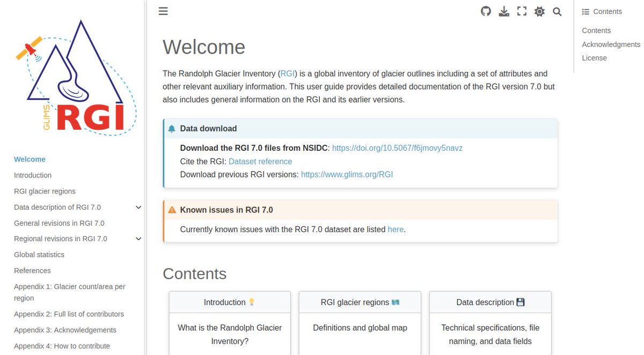
Task: Click the known issues 'here' link
Action: pyautogui.click(x=396, y=230)
